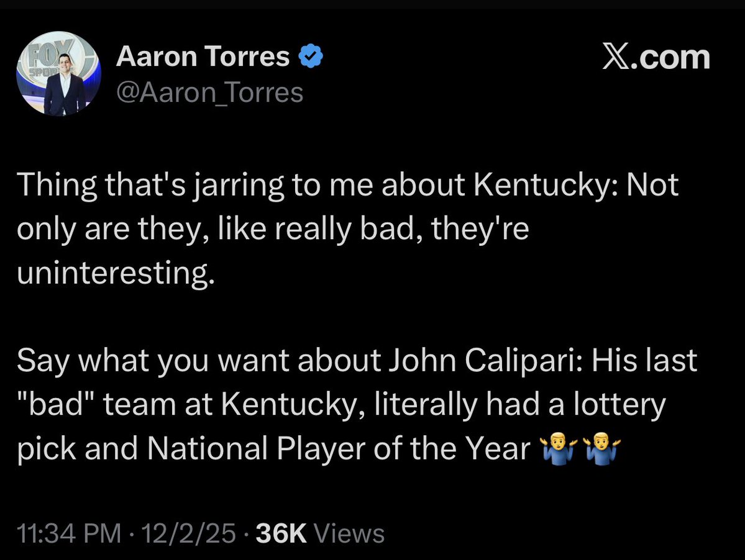The image size is (745, 560).
Task: Click the 11:34 PM timestamp
Action: [x=69, y=533]
